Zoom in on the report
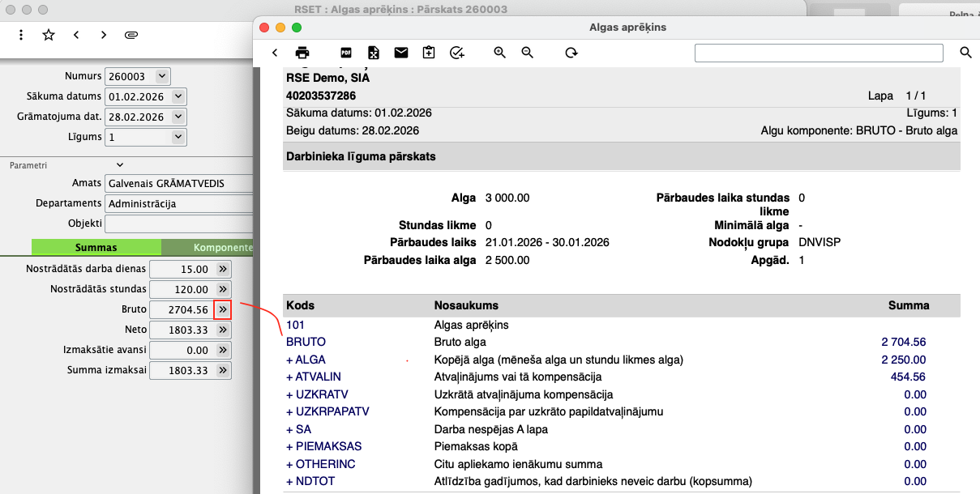This screenshot has height=494, width=980. point(500,53)
